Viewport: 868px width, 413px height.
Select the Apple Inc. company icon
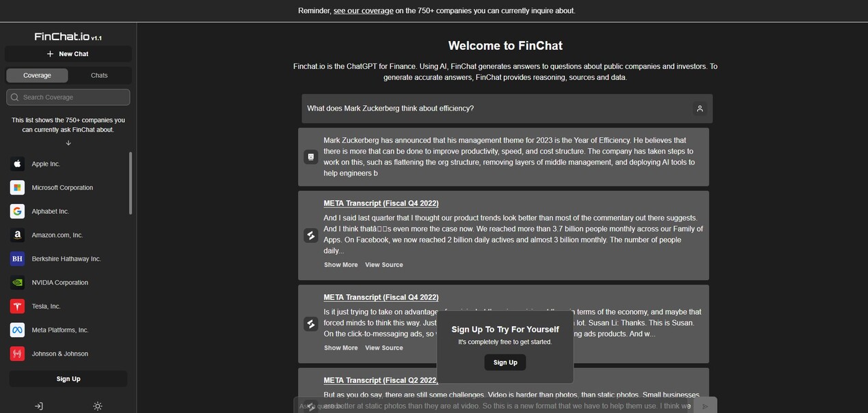[16, 164]
